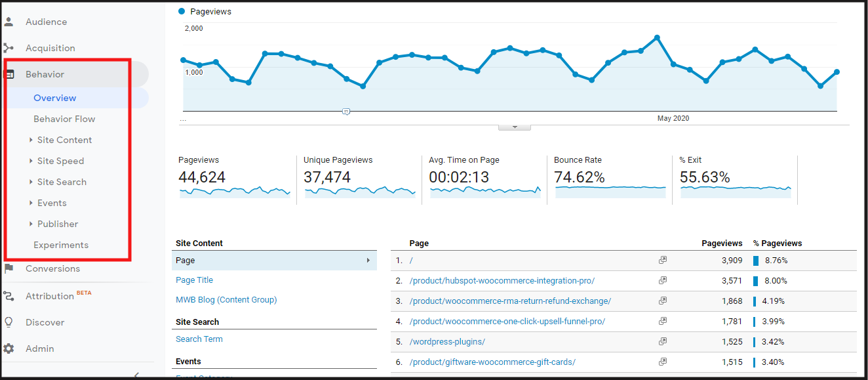The image size is (868, 380).
Task: Select the Bounce Rate metric sparkline
Action: (x=610, y=191)
